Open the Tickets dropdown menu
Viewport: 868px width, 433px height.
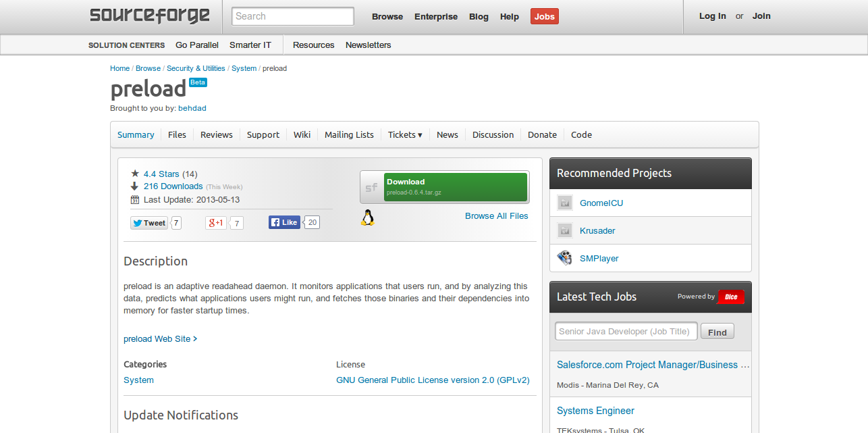coord(405,134)
